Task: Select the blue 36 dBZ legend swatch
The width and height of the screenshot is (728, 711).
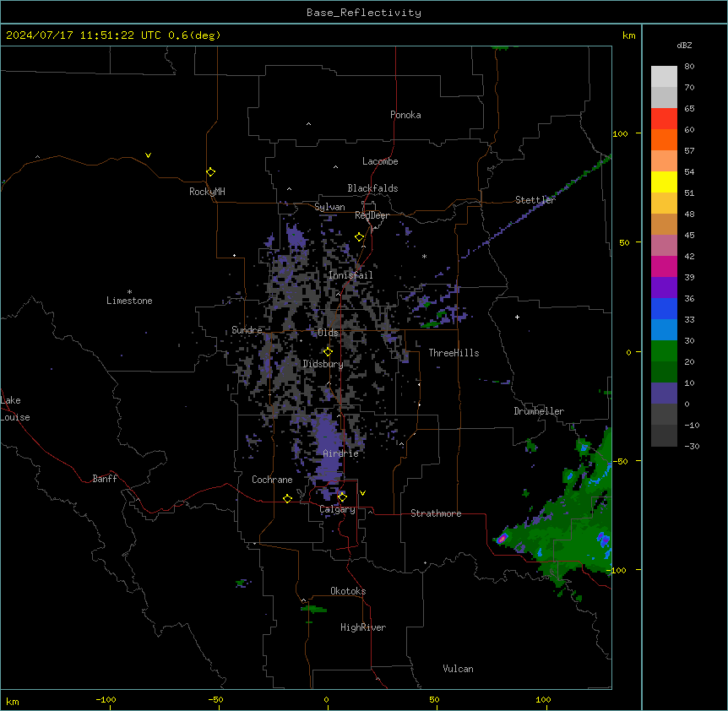Action: point(664,308)
